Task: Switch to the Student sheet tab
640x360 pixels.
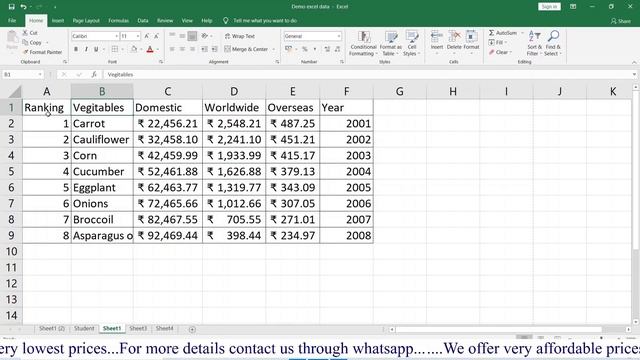Action: [84, 328]
